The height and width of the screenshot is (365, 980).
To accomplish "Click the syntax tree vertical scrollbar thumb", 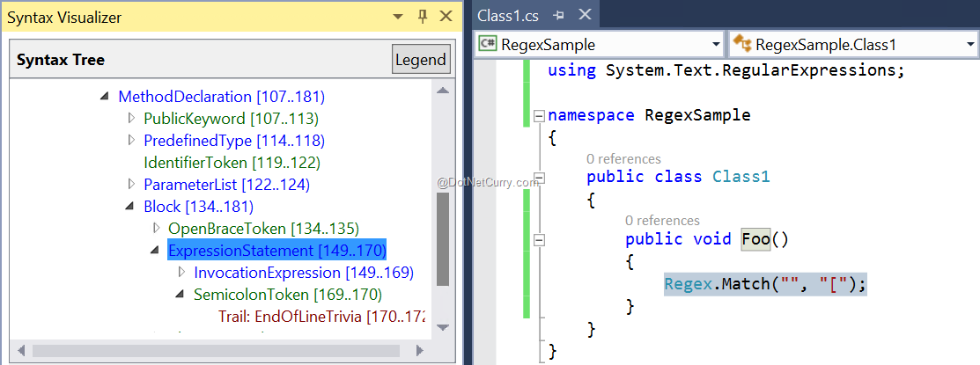I will click(443, 239).
